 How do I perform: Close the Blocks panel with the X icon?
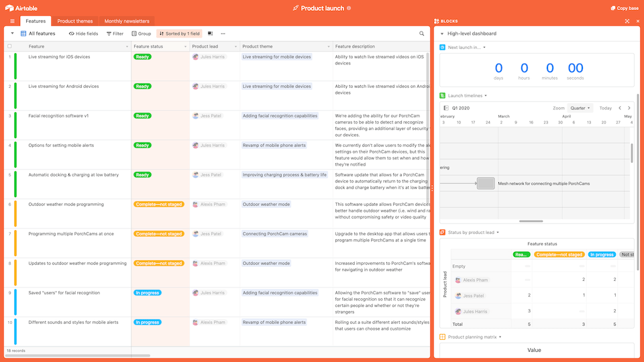click(637, 21)
